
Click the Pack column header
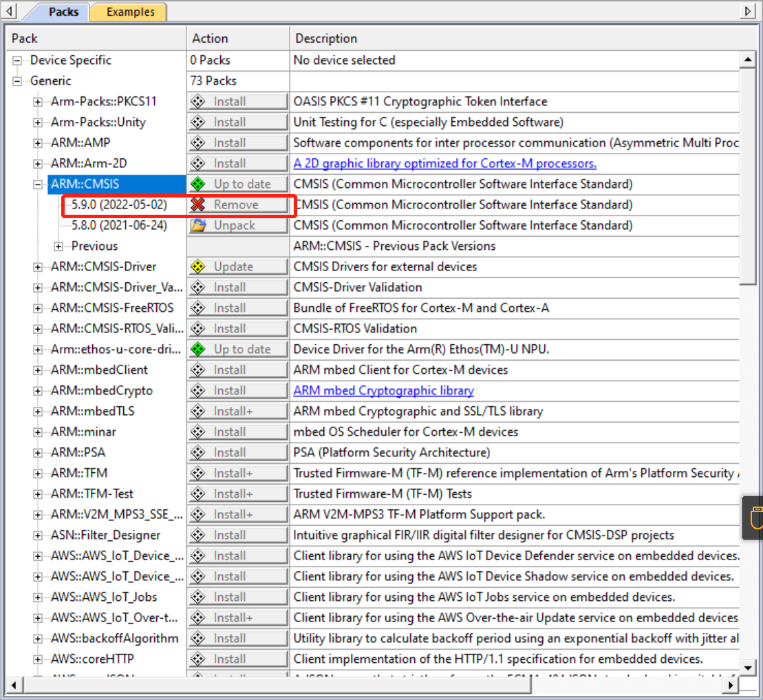click(x=96, y=39)
